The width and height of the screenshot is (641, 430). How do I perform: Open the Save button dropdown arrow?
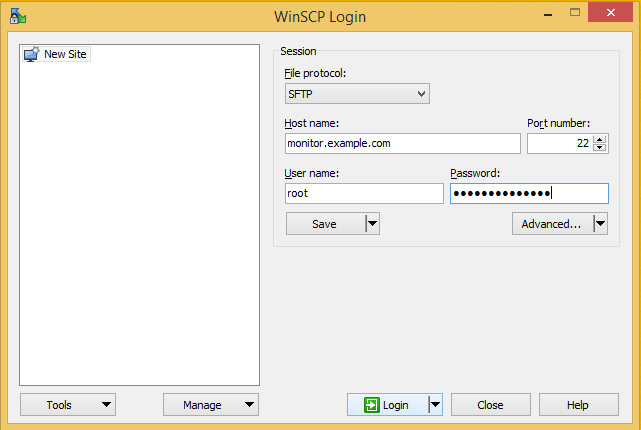click(372, 224)
